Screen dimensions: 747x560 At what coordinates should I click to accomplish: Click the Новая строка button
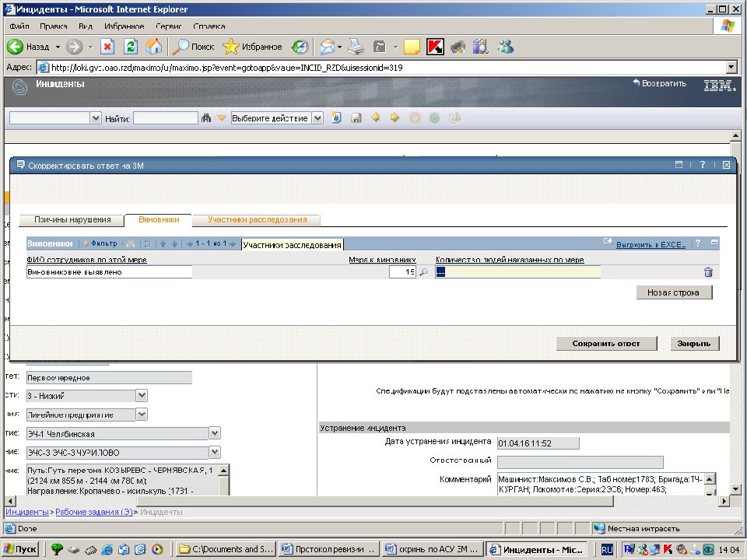coord(674,292)
